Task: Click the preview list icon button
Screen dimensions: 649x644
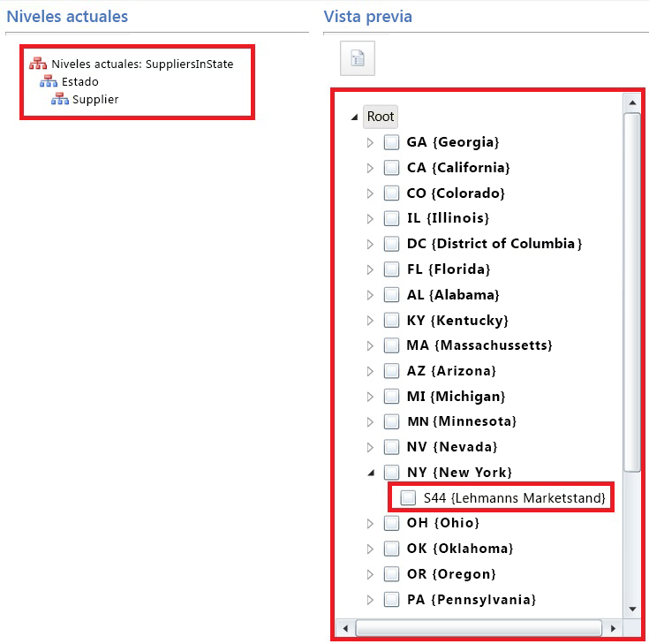Action: pyautogui.click(x=358, y=59)
